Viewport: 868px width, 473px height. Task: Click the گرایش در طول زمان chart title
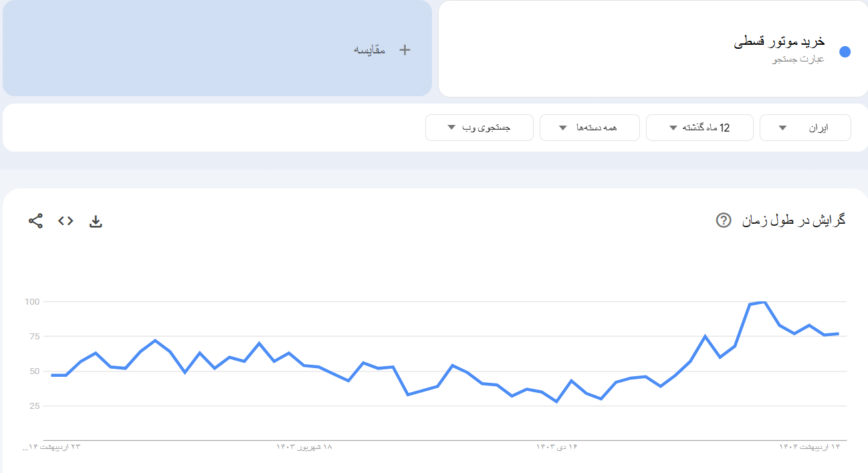click(x=794, y=220)
